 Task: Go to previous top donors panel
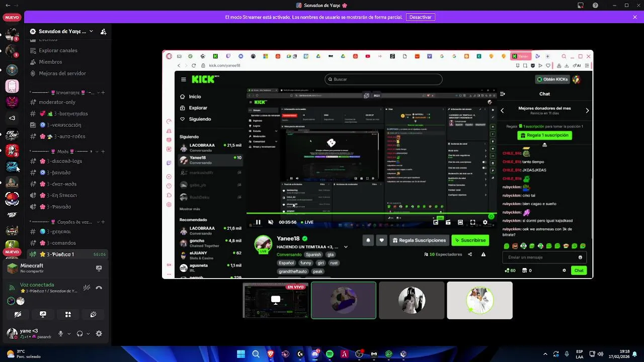click(x=502, y=111)
